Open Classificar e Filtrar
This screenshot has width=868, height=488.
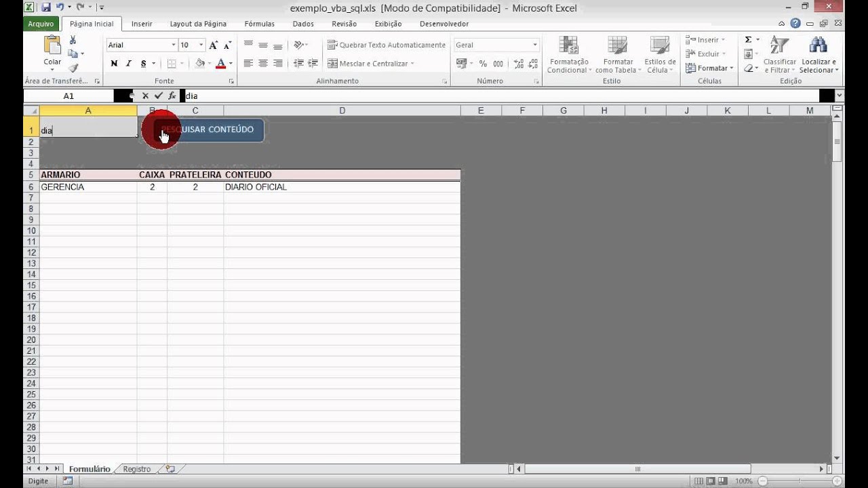pos(779,54)
